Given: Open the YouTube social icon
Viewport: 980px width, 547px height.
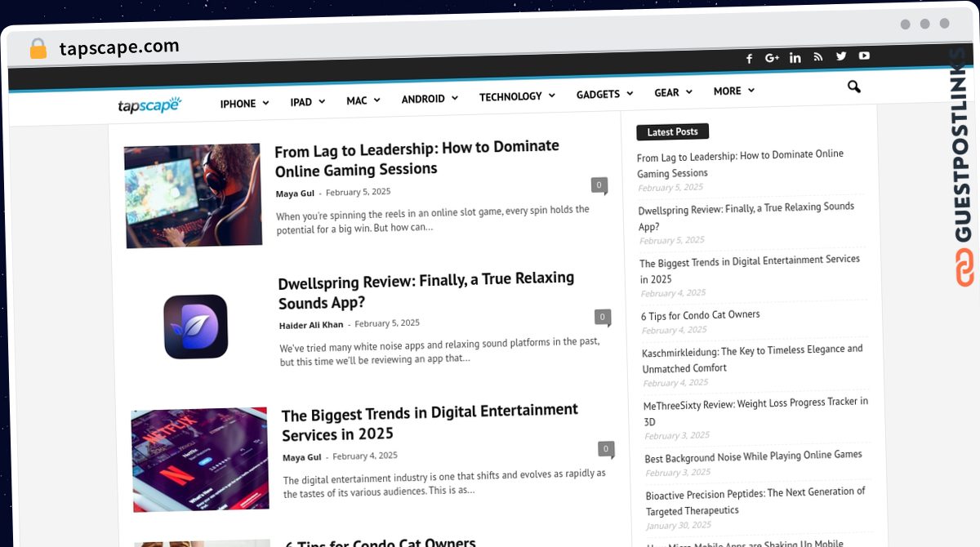Looking at the screenshot, I should point(864,56).
